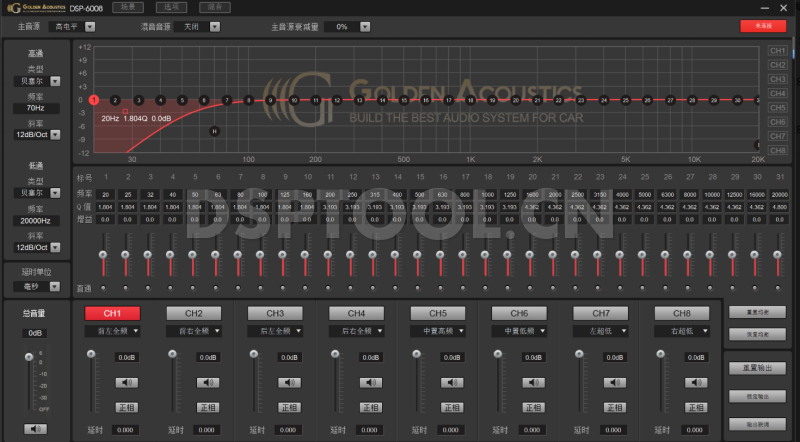The height and width of the screenshot is (442, 800).
Task: Select EQ node 1 on the curve
Action: pyautogui.click(x=93, y=100)
